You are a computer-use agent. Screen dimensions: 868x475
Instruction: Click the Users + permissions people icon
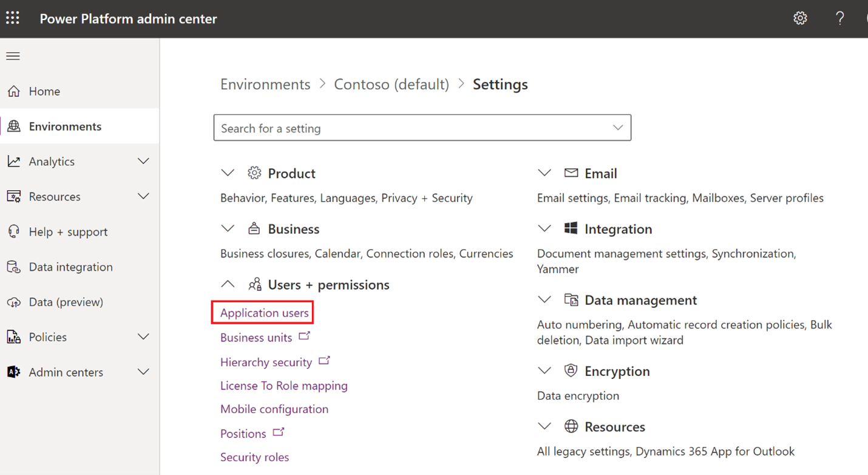pyautogui.click(x=255, y=284)
